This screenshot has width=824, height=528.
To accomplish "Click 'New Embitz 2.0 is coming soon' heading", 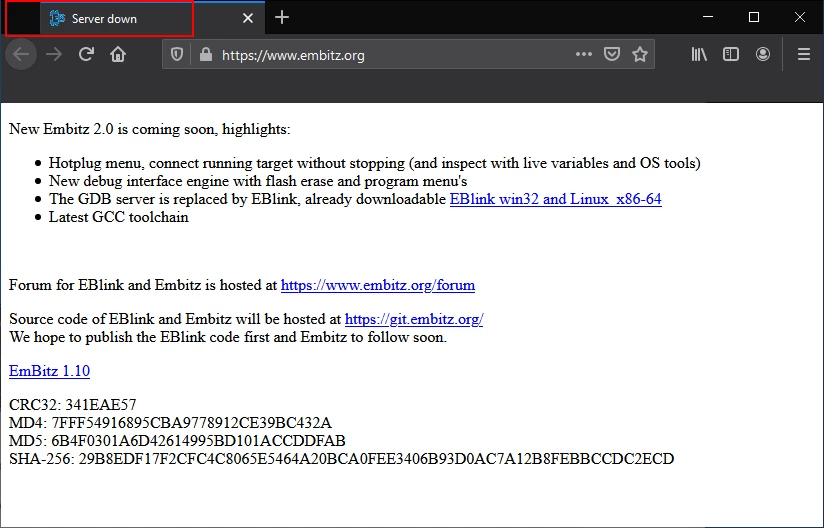I will pyautogui.click(x=150, y=129).
